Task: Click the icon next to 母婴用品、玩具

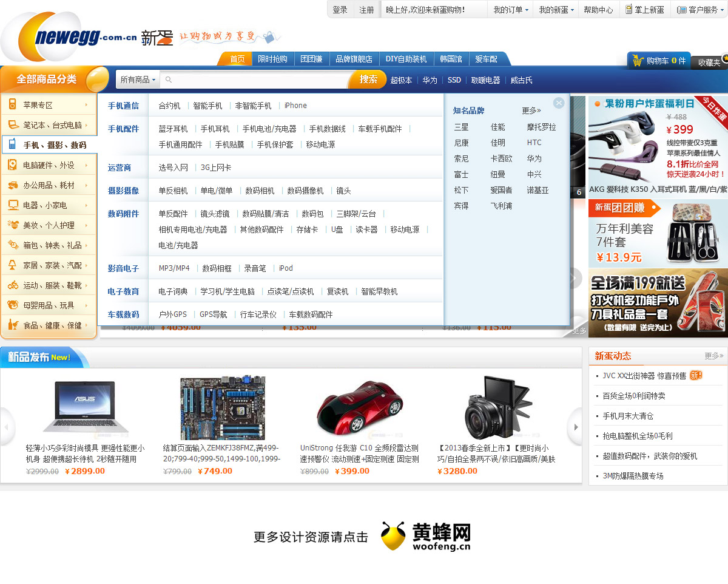Action: click(12, 305)
